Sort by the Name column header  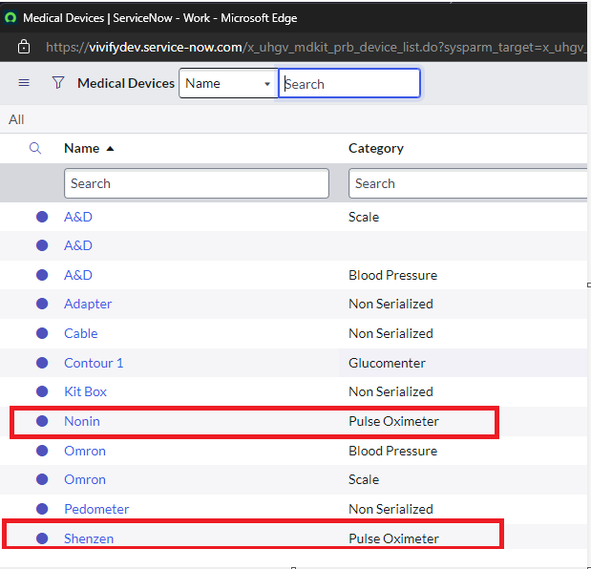click(82, 148)
